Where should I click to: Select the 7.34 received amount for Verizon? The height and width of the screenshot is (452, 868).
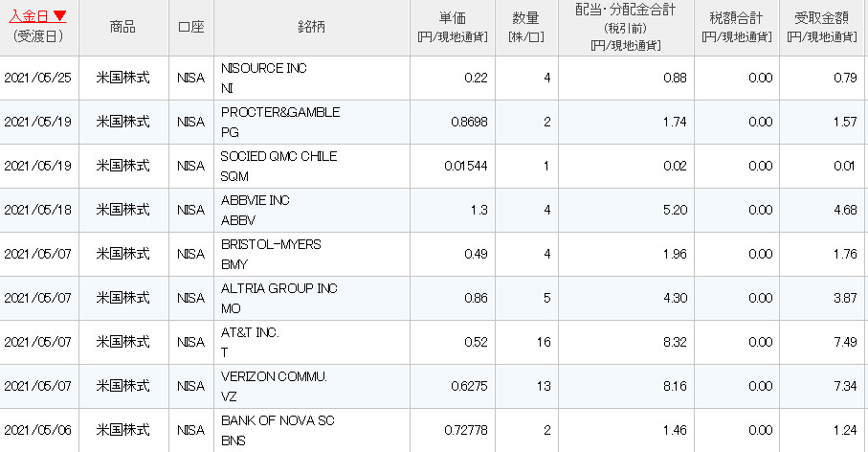tap(845, 386)
